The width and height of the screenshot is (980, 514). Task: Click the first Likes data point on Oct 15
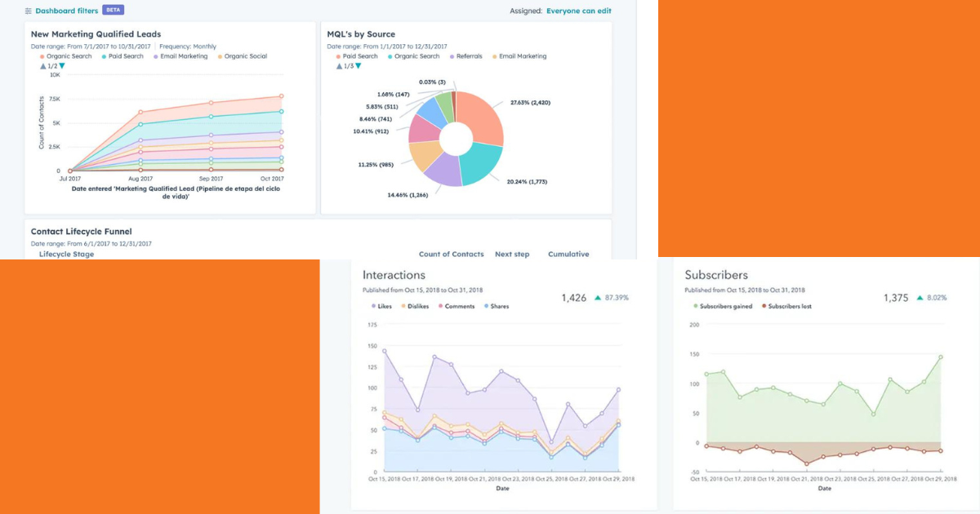pyautogui.click(x=384, y=351)
